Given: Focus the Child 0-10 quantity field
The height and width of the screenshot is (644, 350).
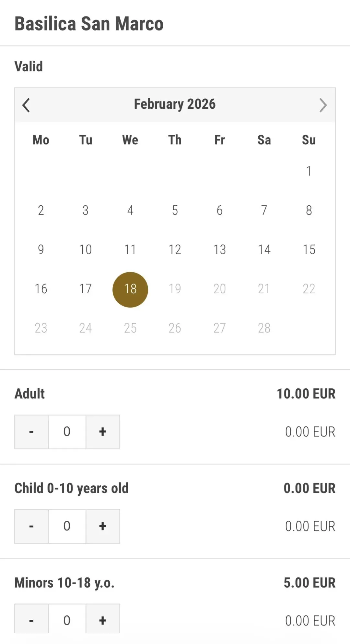Looking at the screenshot, I should point(67,526).
